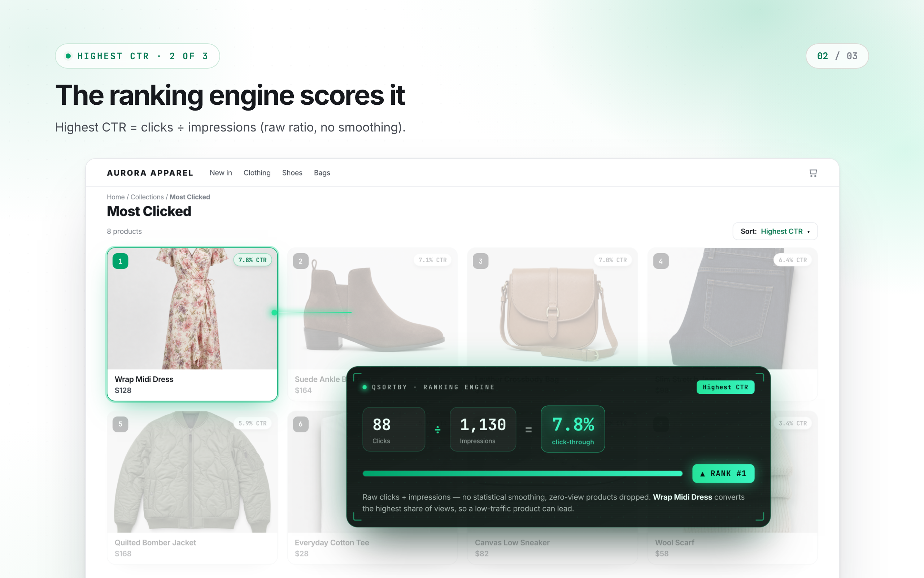Click the 7.1% CTR tag
924x578 pixels.
tap(433, 260)
